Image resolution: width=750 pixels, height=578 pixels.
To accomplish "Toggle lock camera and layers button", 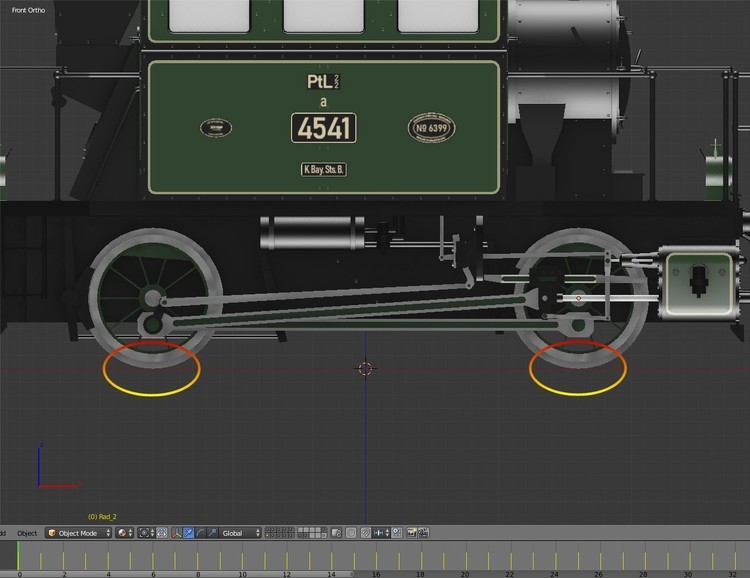I will coord(336,533).
